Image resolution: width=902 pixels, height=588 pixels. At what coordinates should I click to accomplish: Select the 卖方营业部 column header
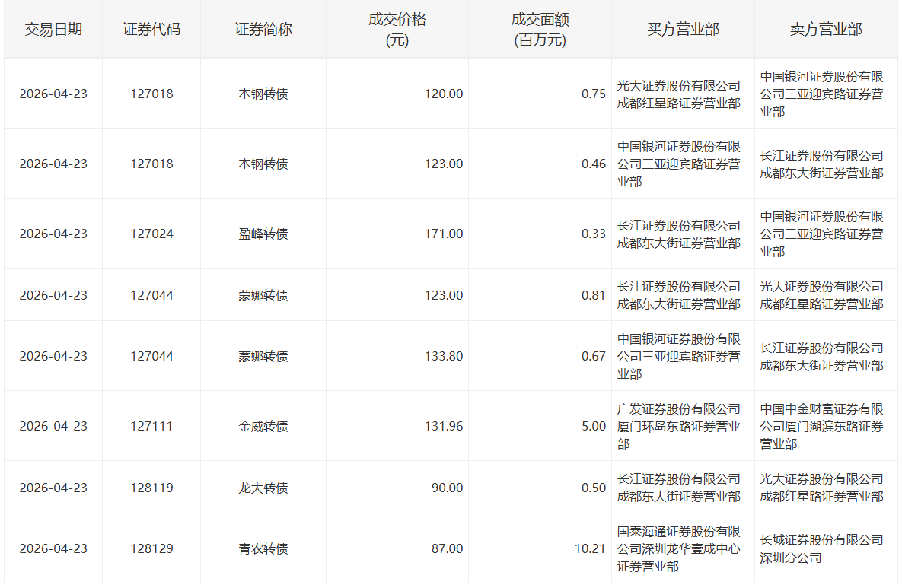point(826,30)
